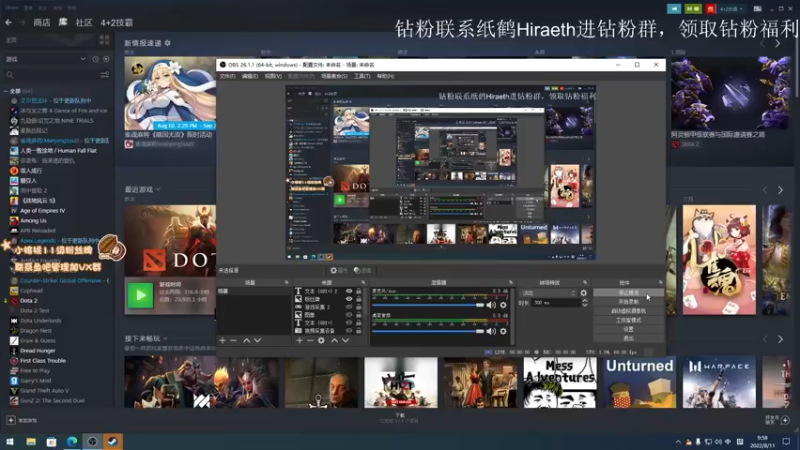Click the add game plus icon at bottom-left
Screen dimensions: 800x450
click(11, 420)
